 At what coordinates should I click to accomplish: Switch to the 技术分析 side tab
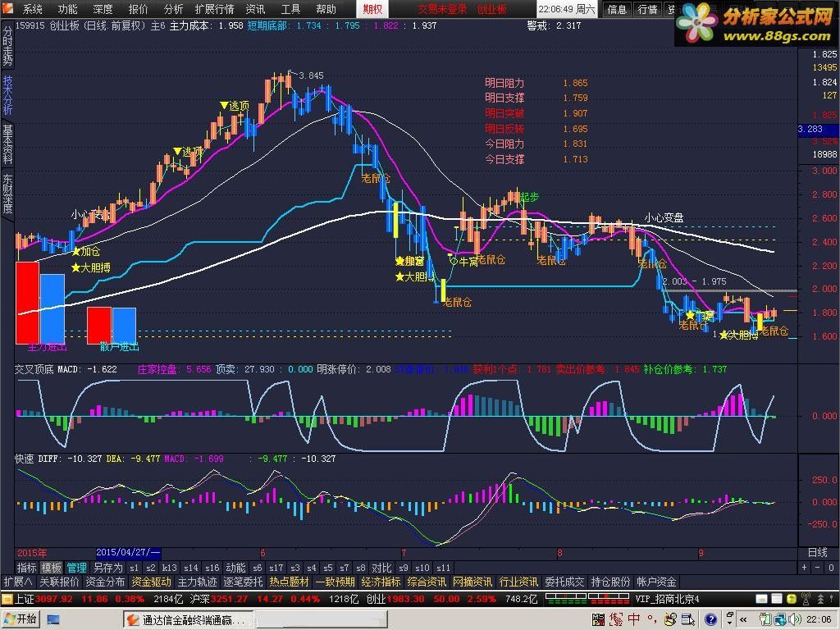pos(7,95)
